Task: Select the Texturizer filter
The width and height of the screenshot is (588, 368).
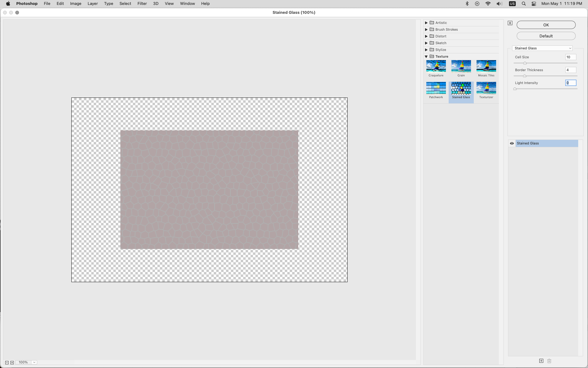Action: point(486,88)
